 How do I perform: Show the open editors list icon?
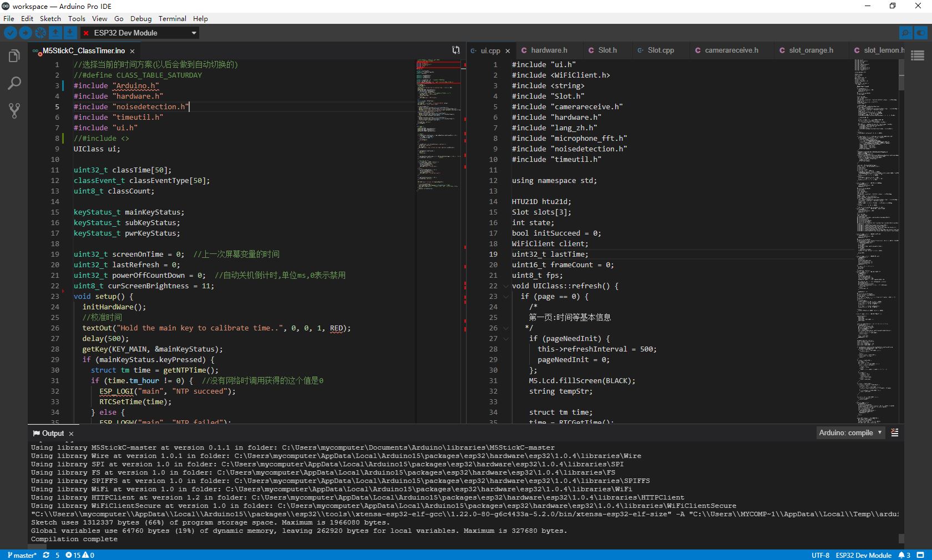tap(918, 55)
